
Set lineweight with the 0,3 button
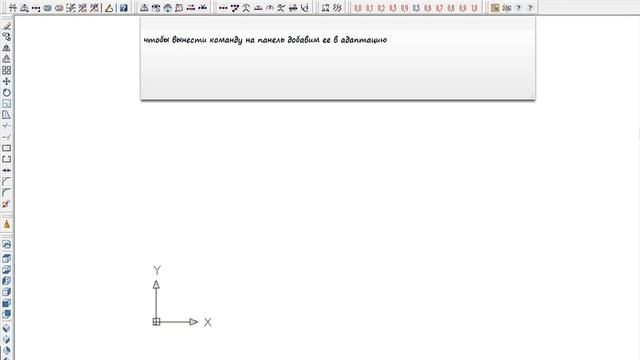pos(393,8)
